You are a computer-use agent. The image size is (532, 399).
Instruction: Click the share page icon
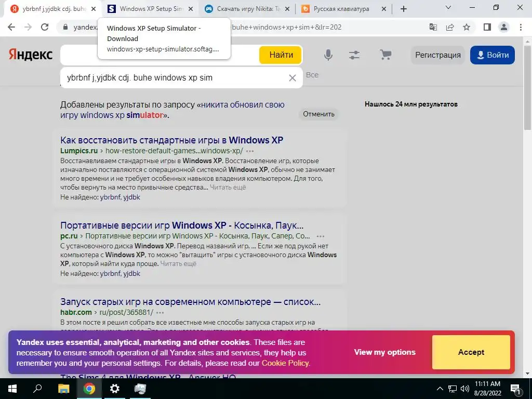click(450, 27)
